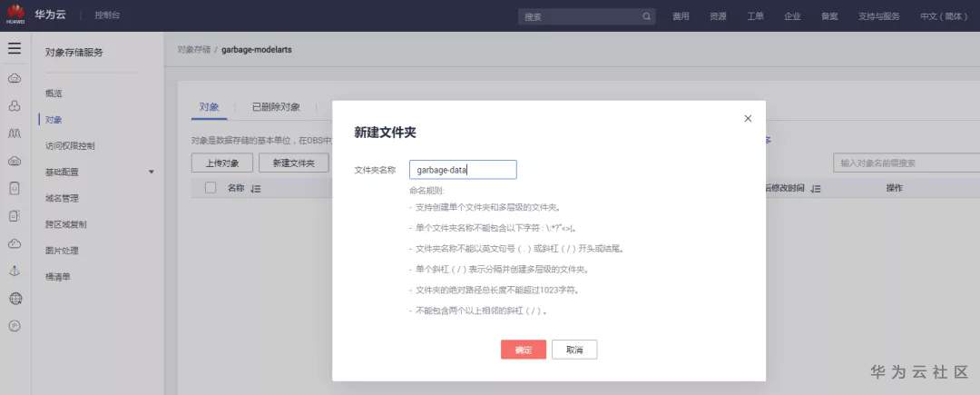Open 图片处理 in the sidebar
This screenshot has height=395, width=980.
click(x=62, y=251)
